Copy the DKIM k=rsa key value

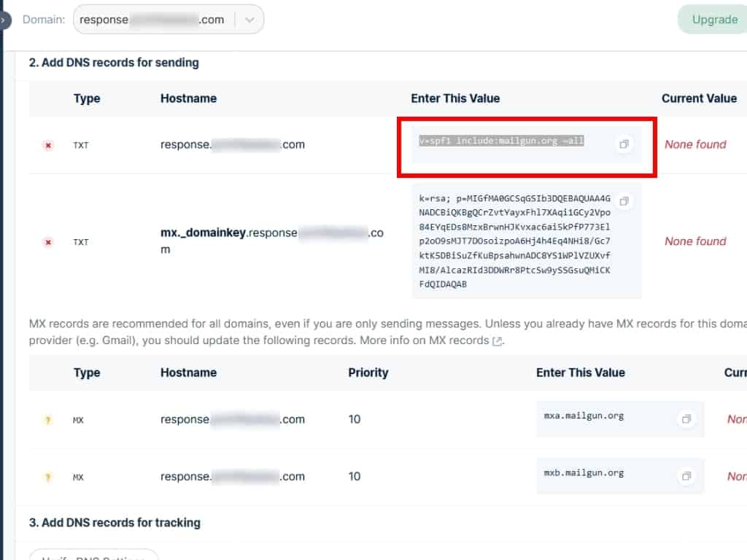pyautogui.click(x=624, y=201)
